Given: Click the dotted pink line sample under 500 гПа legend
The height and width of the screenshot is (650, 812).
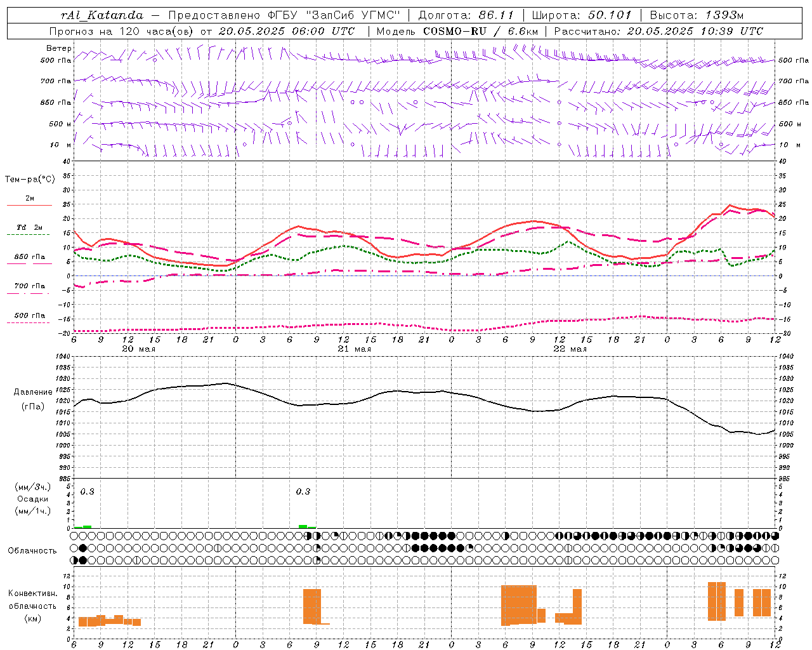Looking at the screenshot, I should click(x=29, y=322).
